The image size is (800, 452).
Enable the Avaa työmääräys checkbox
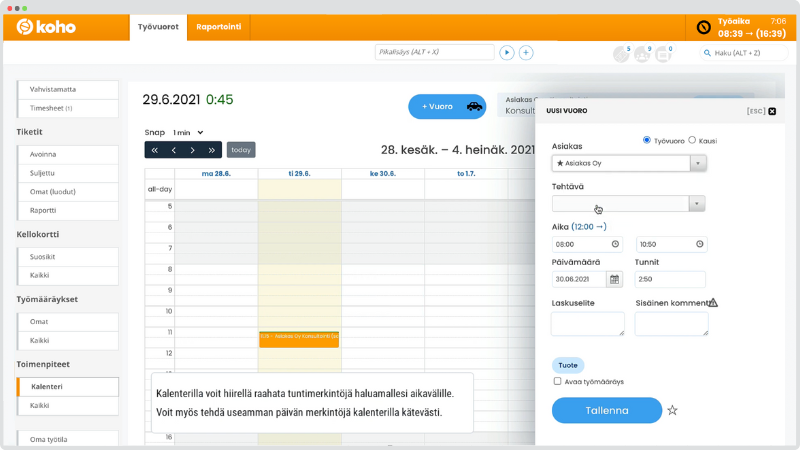(x=557, y=381)
